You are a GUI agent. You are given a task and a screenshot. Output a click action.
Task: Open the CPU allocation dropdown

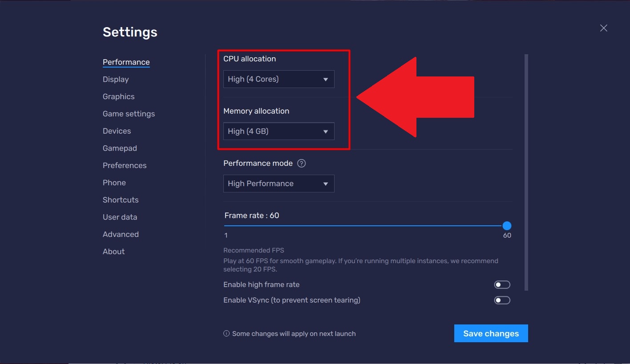point(279,79)
